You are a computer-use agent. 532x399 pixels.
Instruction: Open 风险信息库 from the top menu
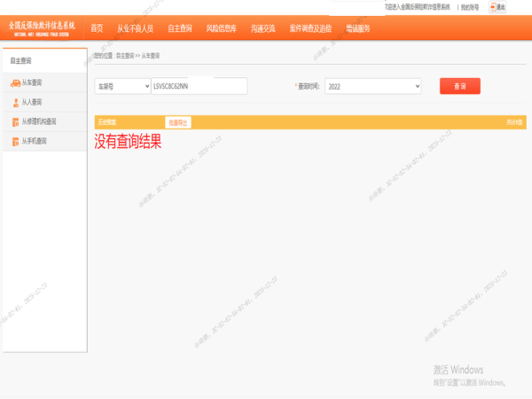coord(222,28)
